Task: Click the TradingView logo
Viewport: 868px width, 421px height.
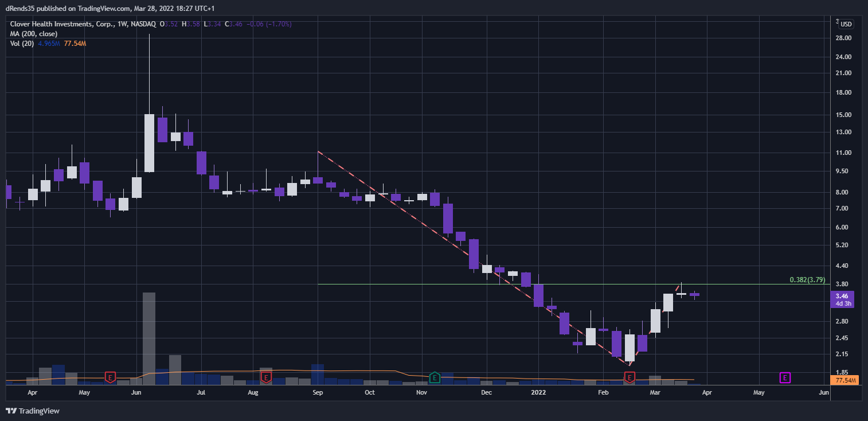Action: click(33, 411)
